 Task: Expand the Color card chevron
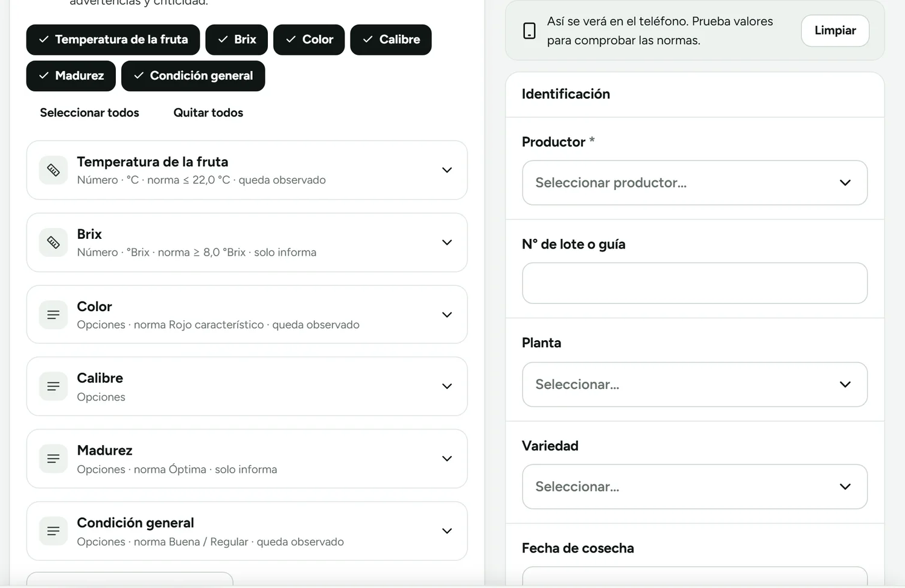[x=447, y=315]
